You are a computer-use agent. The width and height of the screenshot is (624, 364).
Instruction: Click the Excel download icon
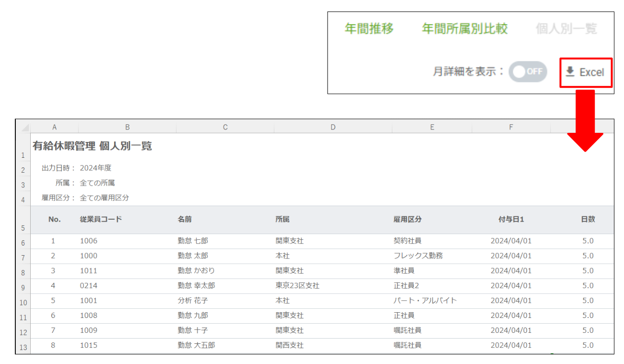pyautogui.click(x=570, y=72)
